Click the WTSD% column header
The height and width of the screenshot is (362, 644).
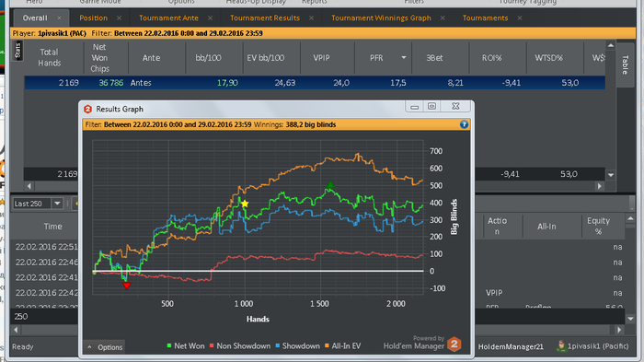click(x=548, y=58)
